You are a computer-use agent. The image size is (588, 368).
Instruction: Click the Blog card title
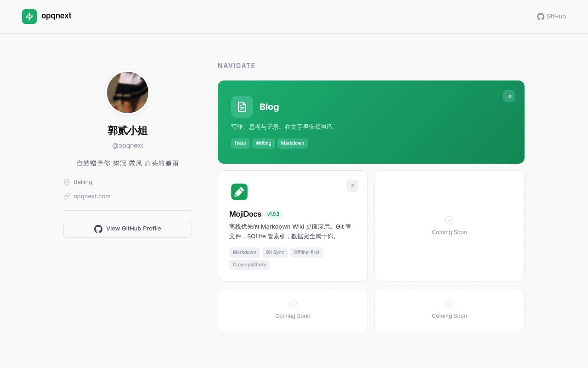pos(269,107)
